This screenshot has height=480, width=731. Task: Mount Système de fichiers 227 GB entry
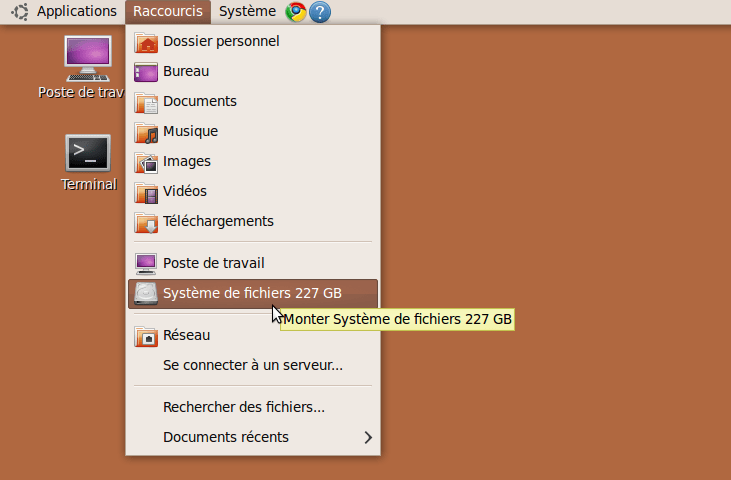point(253,294)
